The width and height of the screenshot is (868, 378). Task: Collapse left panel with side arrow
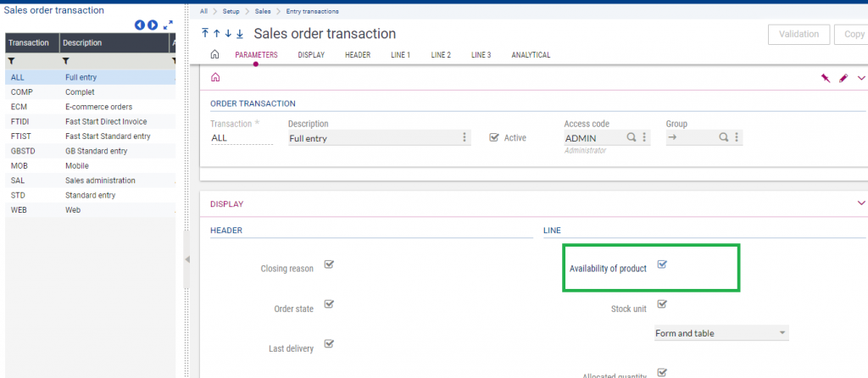[x=186, y=259]
